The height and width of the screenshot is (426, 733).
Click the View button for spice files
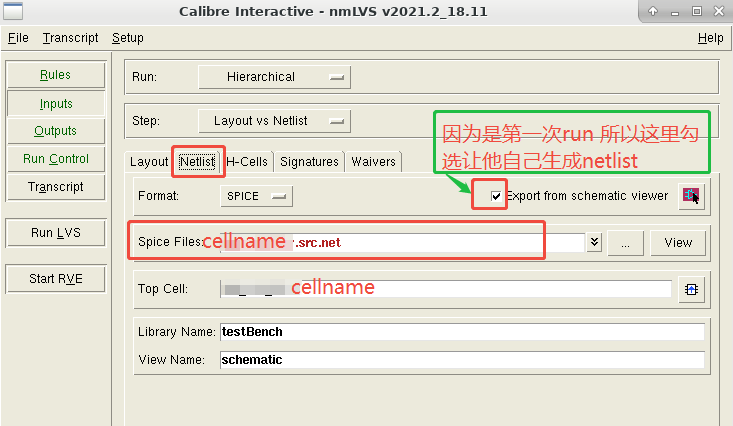(678, 243)
